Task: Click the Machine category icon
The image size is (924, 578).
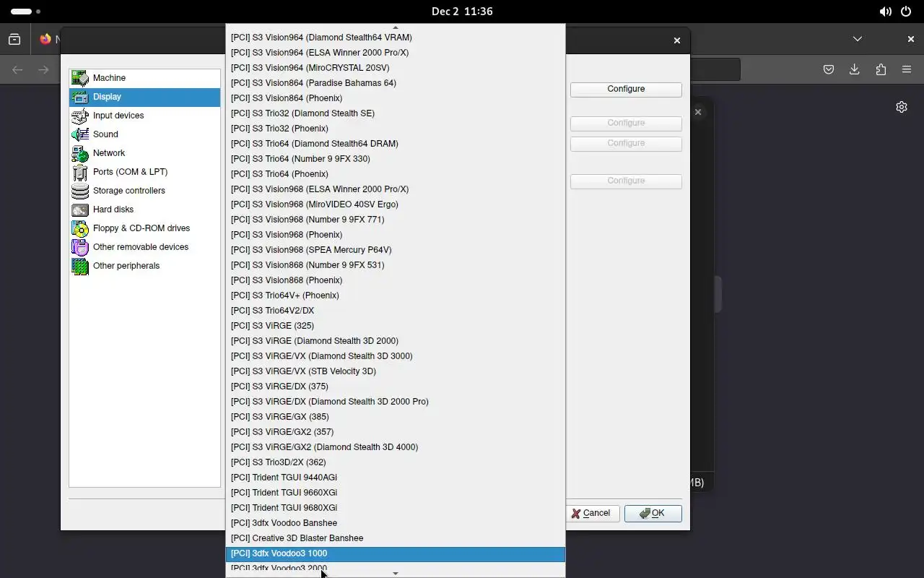Action: click(x=80, y=78)
